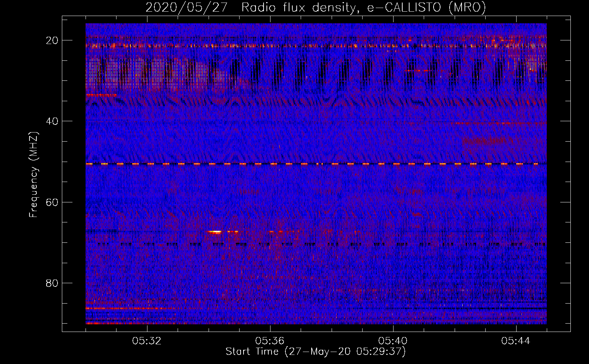Click the 20 MHz frequency tick label

coord(52,40)
